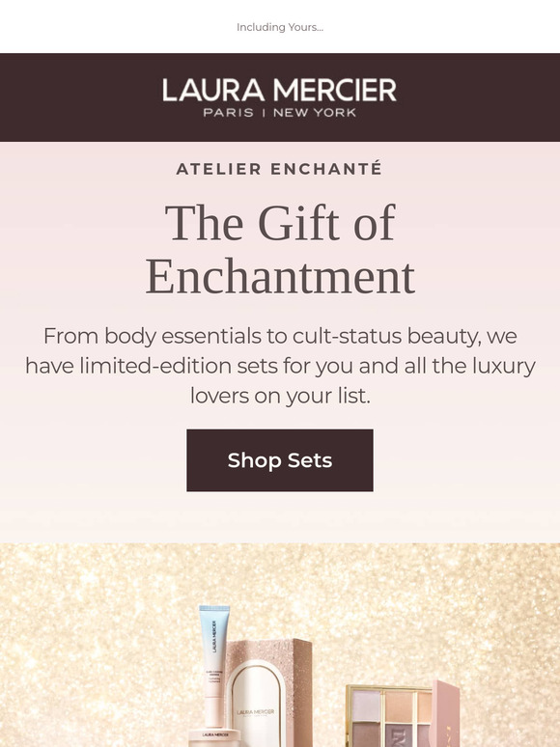Click the limited-edition sets description paragraph
Viewport: 560px width, 747px height.
[280, 366]
